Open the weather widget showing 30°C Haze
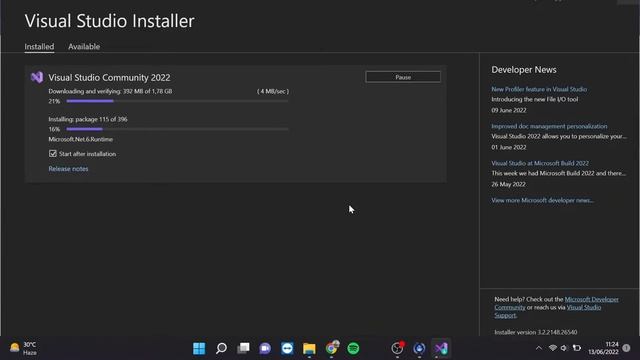 (x=23, y=348)
